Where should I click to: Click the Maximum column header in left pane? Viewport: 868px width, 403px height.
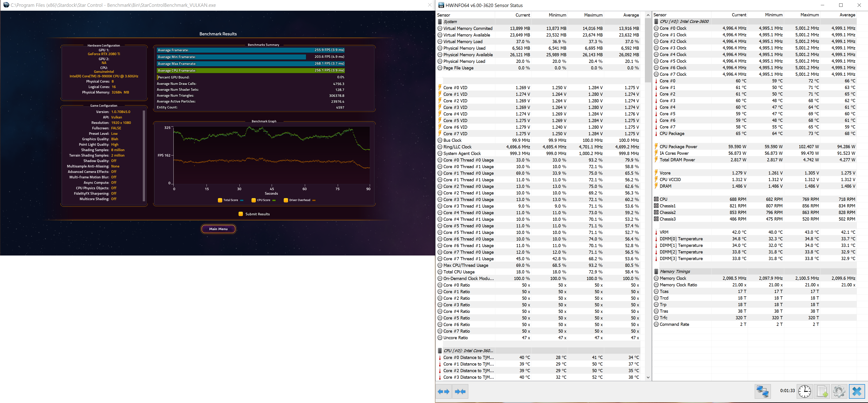click(x=593, y=15)
